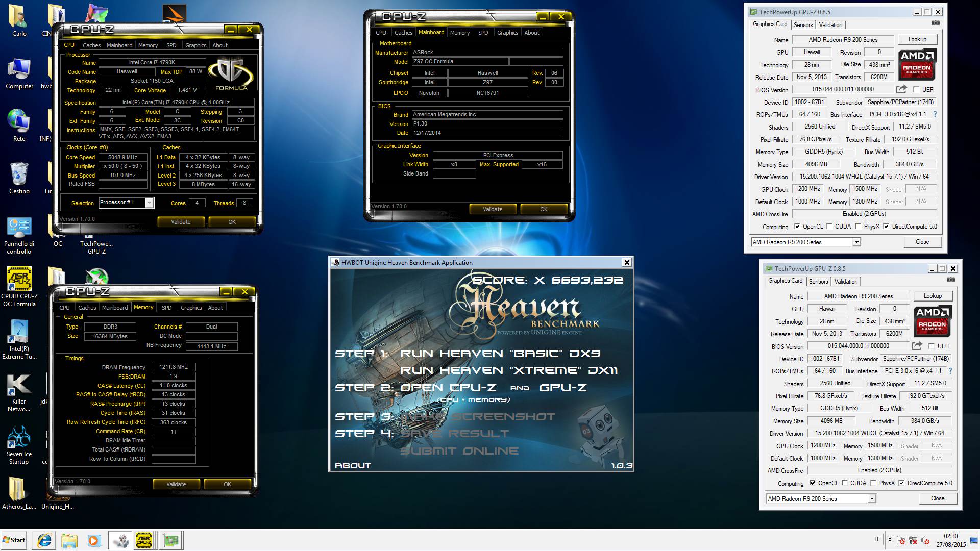This screenshot has width=980, height=551.
Task: Open SPD tab in the CPU-Z mainboard window
Action: pos(483,33)
